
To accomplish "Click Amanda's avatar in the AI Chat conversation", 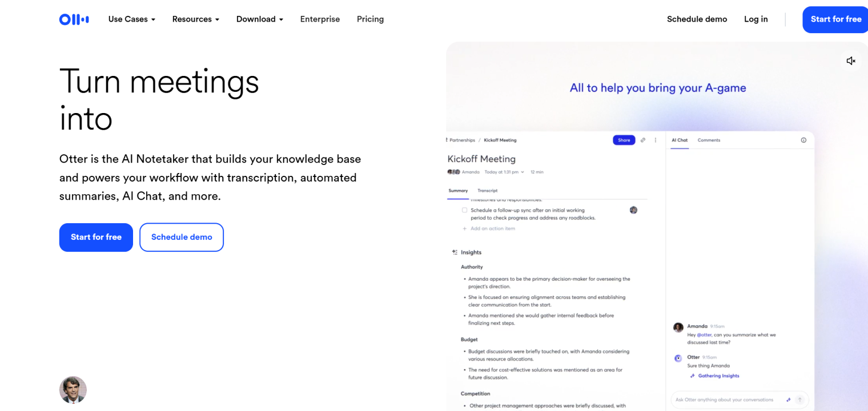I will 678,327.
